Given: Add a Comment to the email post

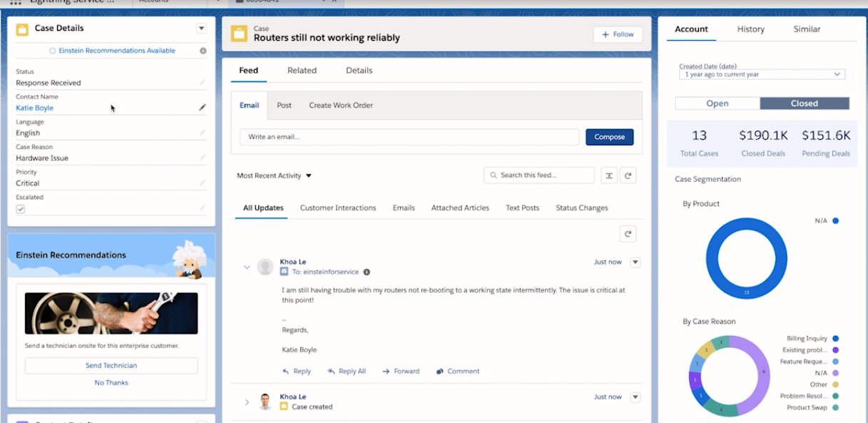Looking at the screenshot, I should coord(457,372).
